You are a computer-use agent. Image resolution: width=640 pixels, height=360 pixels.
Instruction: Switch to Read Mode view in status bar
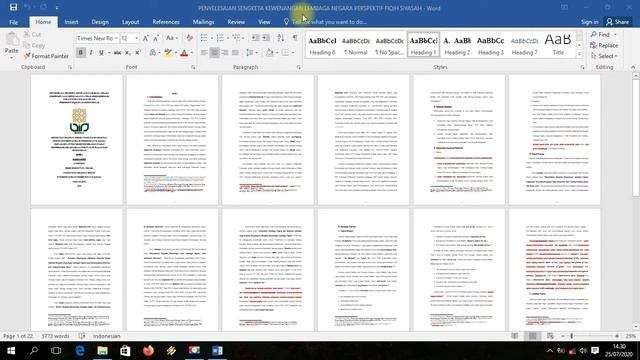515,336
